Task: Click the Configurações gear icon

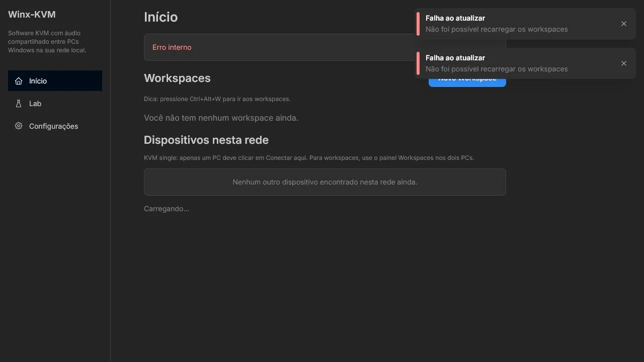Action: click(x=19, y=126)
